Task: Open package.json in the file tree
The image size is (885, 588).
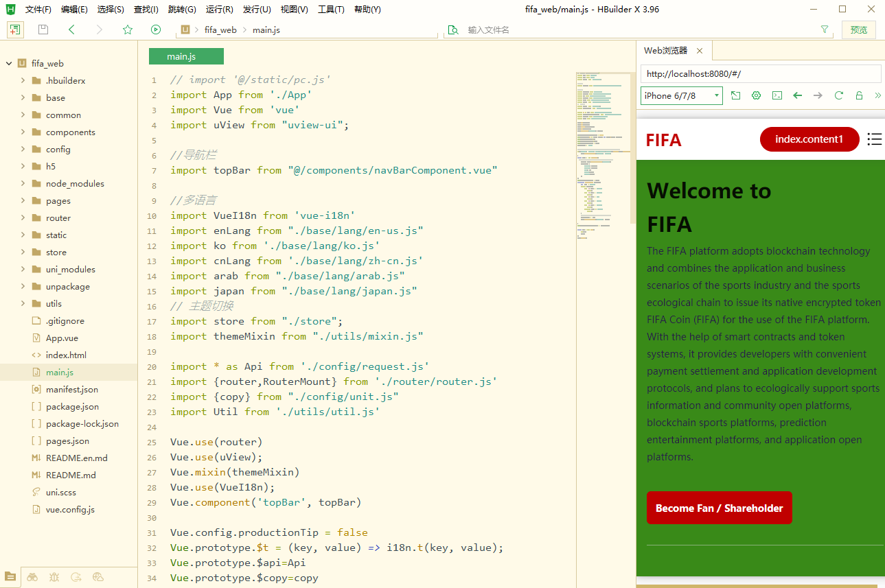Action: coord(72,406)
